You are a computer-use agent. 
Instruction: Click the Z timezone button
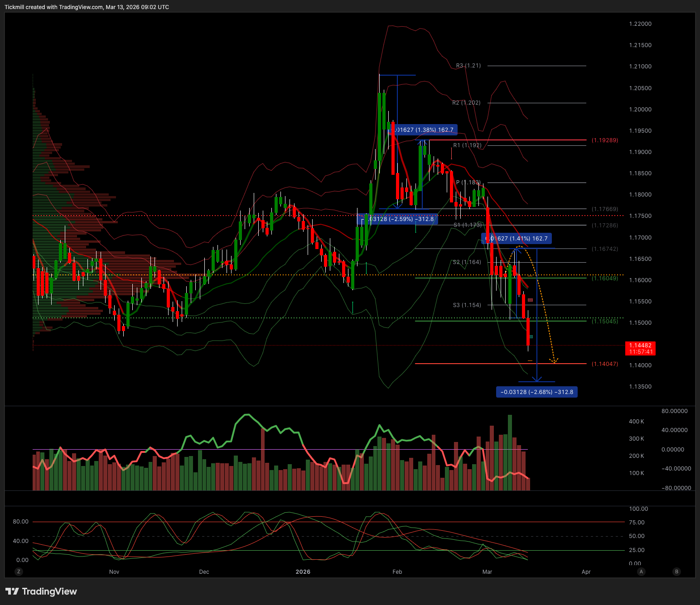pos(19,571)
